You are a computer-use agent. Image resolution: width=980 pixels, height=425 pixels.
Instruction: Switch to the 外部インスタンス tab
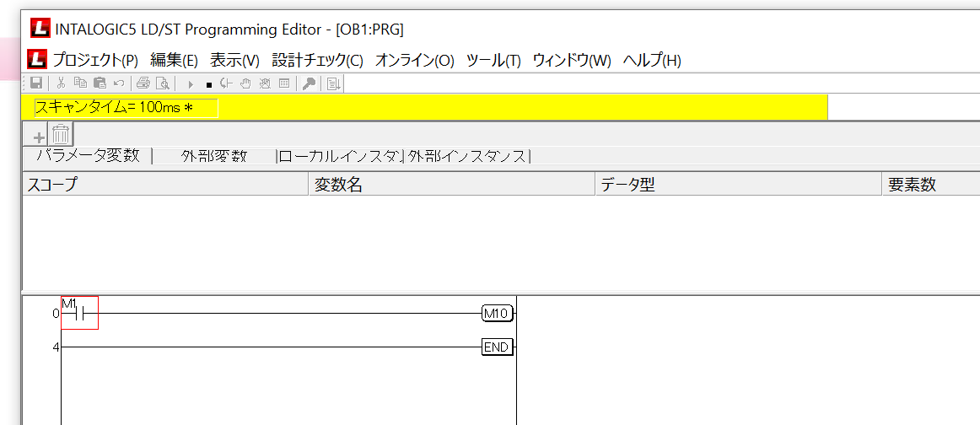click(468, 156)
